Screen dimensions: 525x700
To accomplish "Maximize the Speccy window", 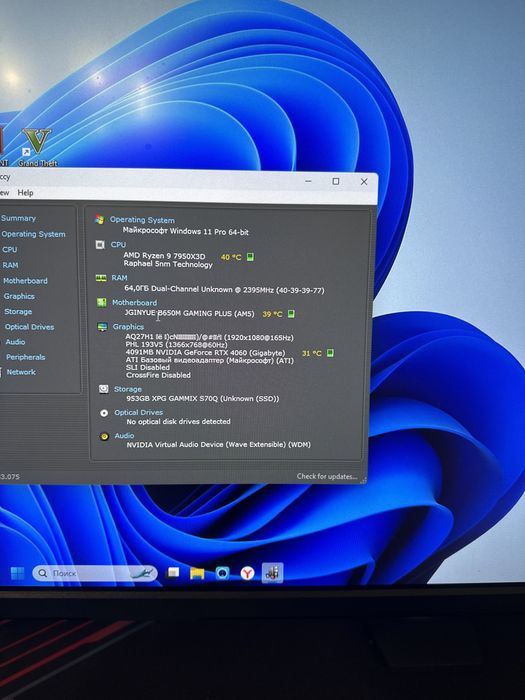I will tap(336, 181).
